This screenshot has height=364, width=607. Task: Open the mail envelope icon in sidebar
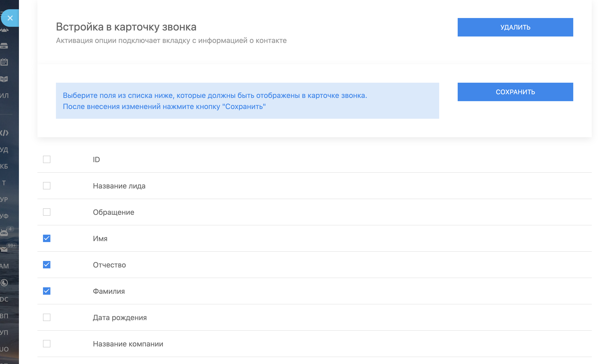tap(4, 249)
